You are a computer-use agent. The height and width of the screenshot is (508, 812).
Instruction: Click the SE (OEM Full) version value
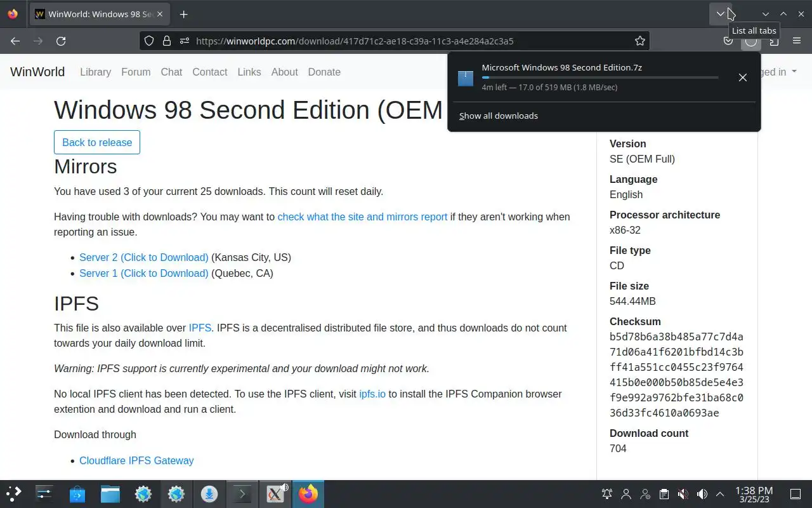coord(642,159)
